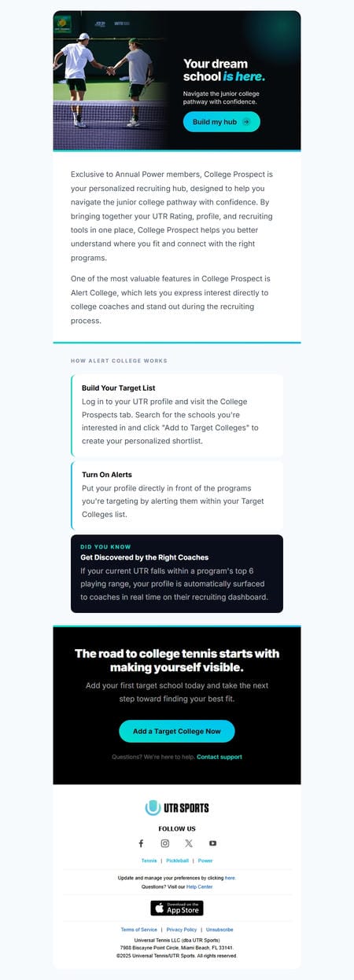Click the UTR Sports logo
This screenshot has width=354, height=980.
click(x=177, y=807)
